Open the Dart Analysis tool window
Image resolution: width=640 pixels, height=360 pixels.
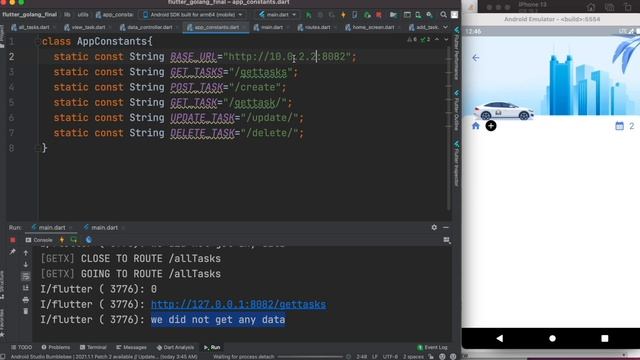[175, 347]
